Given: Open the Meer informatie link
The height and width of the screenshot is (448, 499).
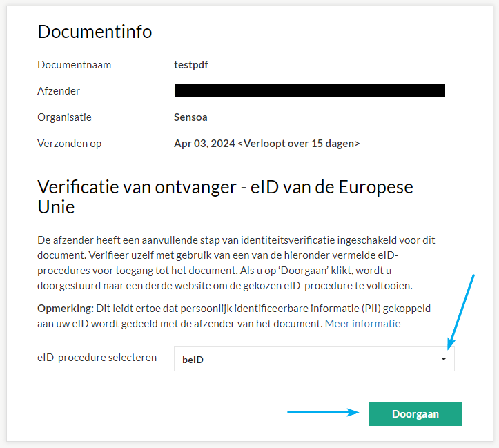Looking at the screenshot, I should coord(362,323).
